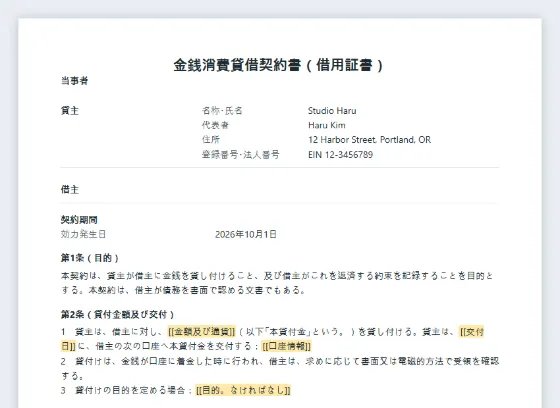Click the 住所 field label
Image resolution: width=560 pixels, height=408 pixels.
(x=211, y=140)
